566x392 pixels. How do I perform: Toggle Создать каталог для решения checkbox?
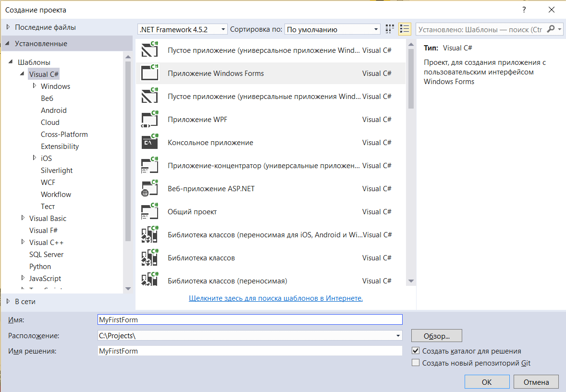416,351
